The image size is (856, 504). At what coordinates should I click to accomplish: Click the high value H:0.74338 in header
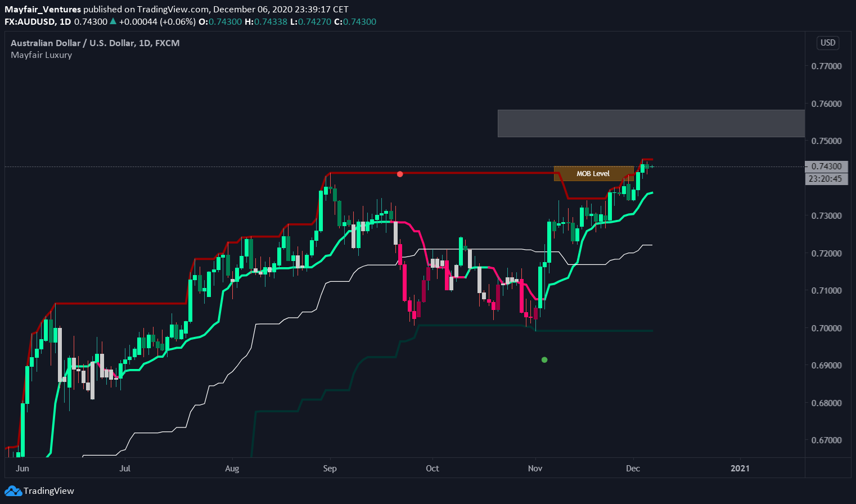click(x=267, y=22)
